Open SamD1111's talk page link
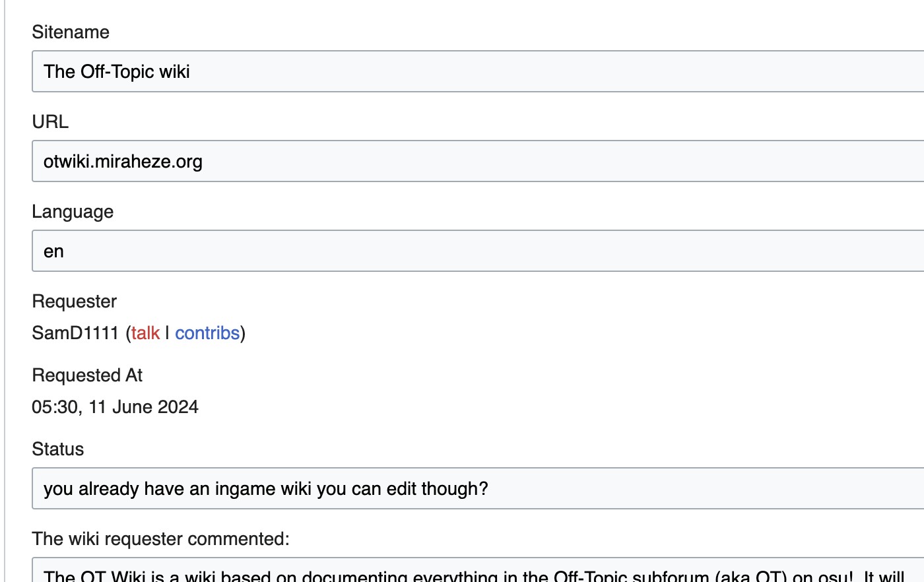 pos(145,333)
